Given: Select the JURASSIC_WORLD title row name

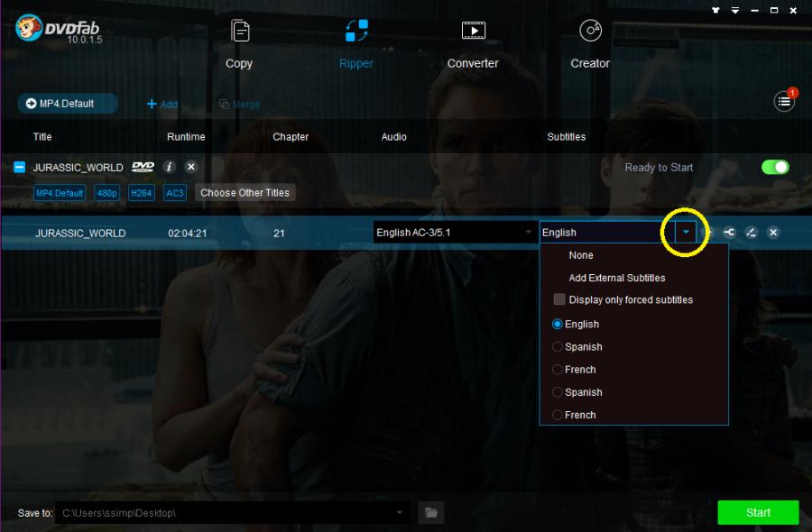Looking at the screenshot, I should click(x=80, y=234).
